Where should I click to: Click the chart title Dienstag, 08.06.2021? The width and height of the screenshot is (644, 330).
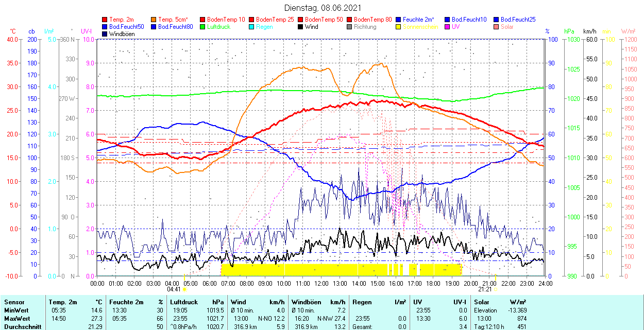pos(323,8)
